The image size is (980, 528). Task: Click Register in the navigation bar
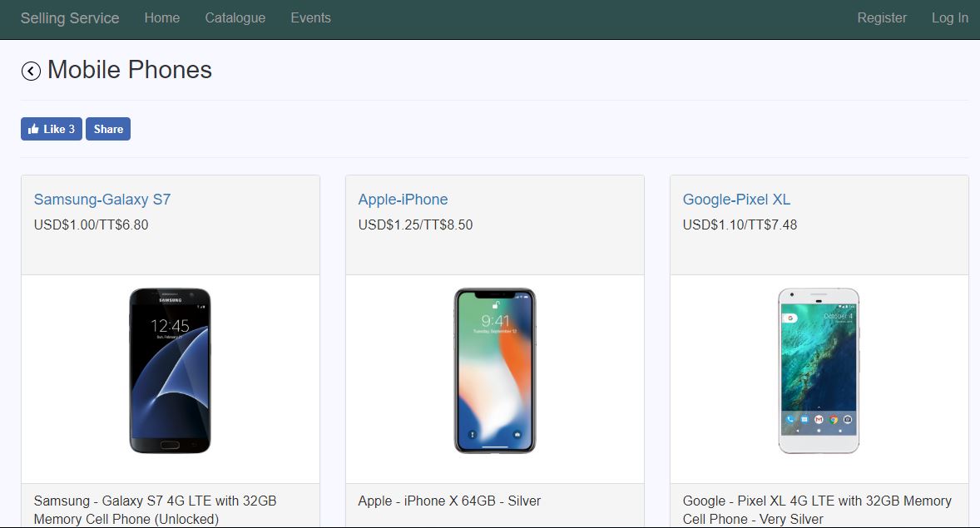click(882, 18)
